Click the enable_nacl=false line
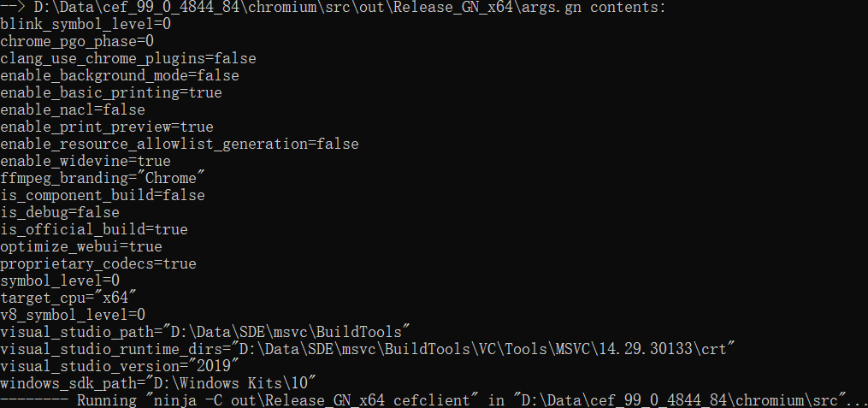This screenshot has width=868, height=408. coord(73,109)
